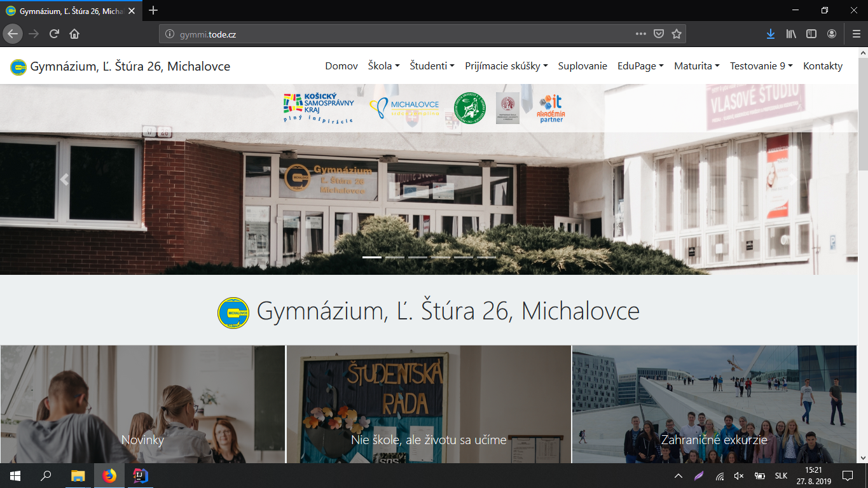This screenshot has width=868, height=488.
Task: Open battery status tray icon
Action: 759,476
